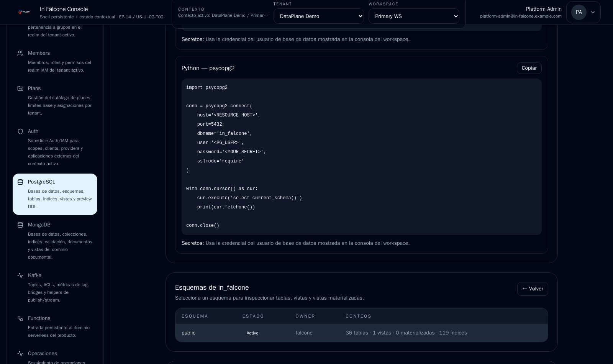Screen dimensions: 613x364
Task: Click the PA avatar circle
Action: pyautogui.click(x=579, y=12)
